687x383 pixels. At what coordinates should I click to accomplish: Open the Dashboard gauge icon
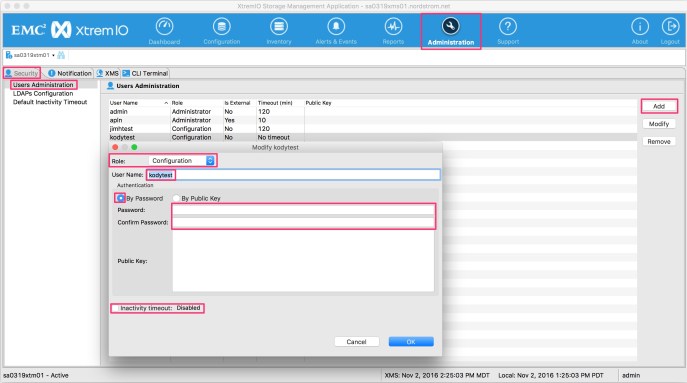coord(164,27)
